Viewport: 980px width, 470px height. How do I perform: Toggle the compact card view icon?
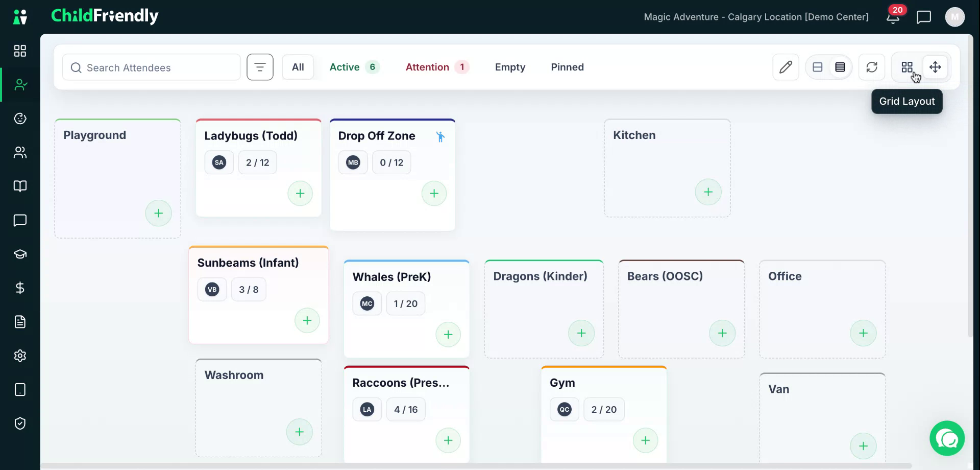[818, 67]
